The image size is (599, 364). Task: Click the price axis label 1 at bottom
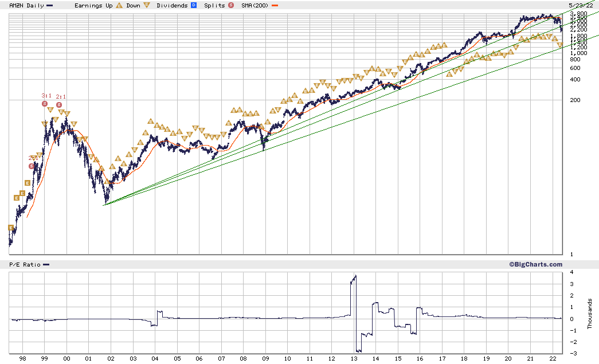click(x=571, y=255)
